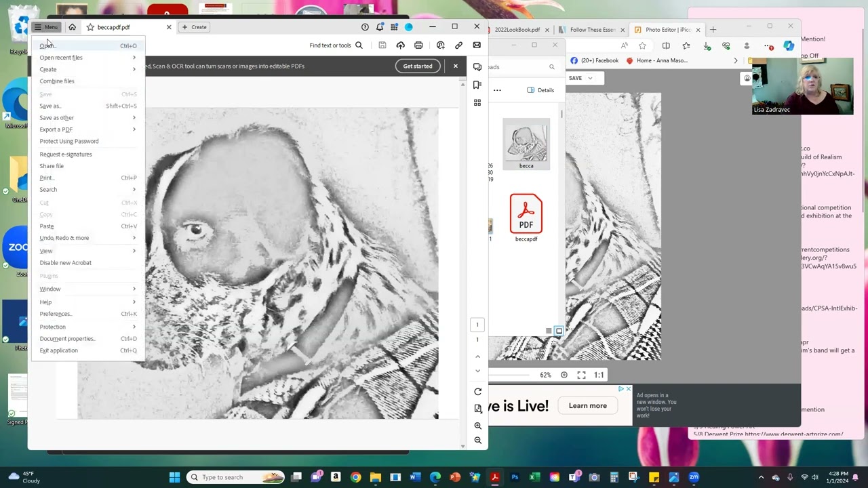This screenshot has height=488, width=868.
Task: Click Acrobat zoom out magnifier icon
Action: coord(477,441)
